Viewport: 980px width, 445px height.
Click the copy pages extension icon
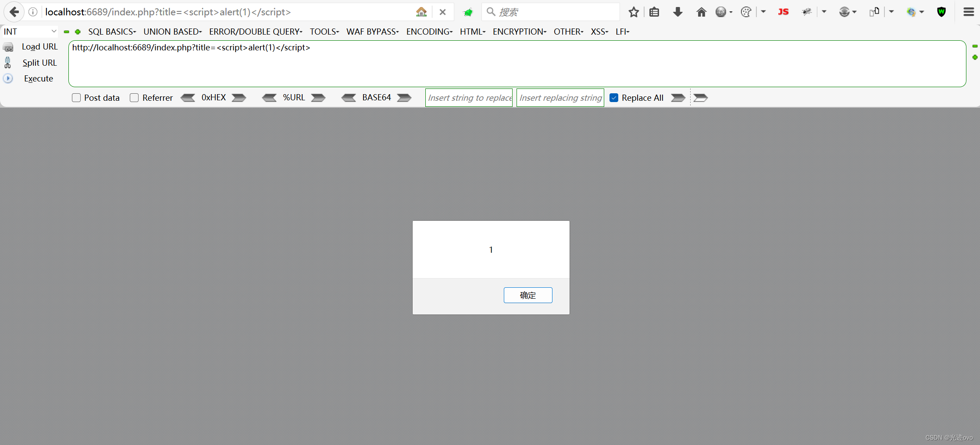click(874, 12)
